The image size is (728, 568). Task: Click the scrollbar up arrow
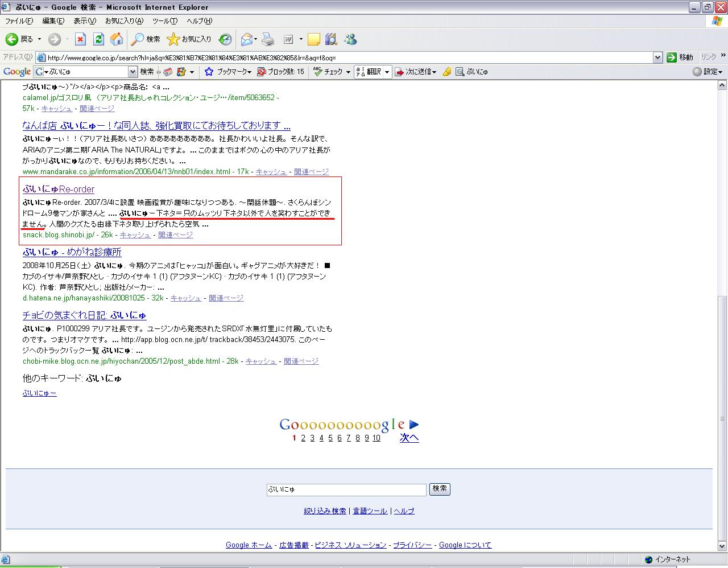(x=722, y=85)
